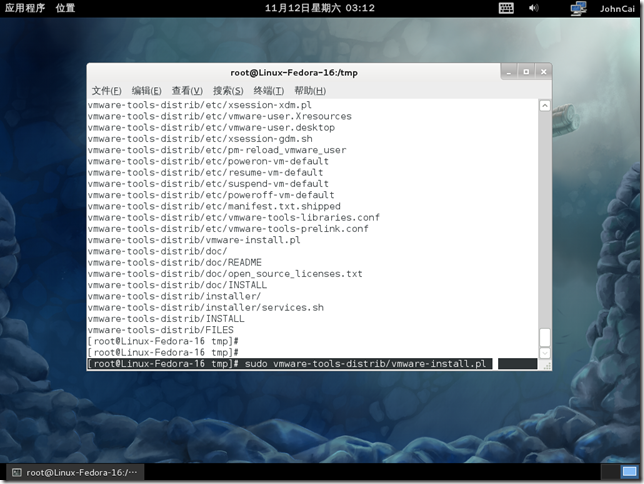Click line etc/pm-reload_vmware_user

point(217,150)
